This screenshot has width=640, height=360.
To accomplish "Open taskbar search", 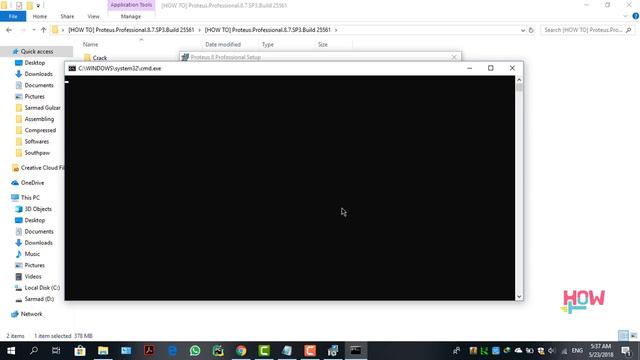I will pyautogui.click(x=34, y=351).
